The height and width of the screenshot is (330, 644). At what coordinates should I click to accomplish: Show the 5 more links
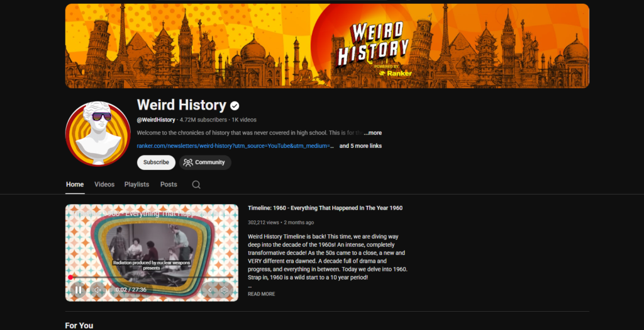point(360,146)
